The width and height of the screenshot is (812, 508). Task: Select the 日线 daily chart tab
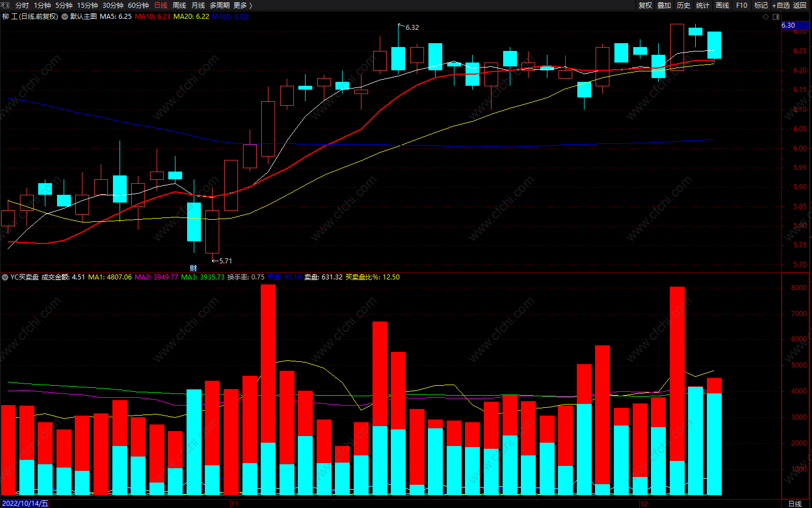click(161, 5)
